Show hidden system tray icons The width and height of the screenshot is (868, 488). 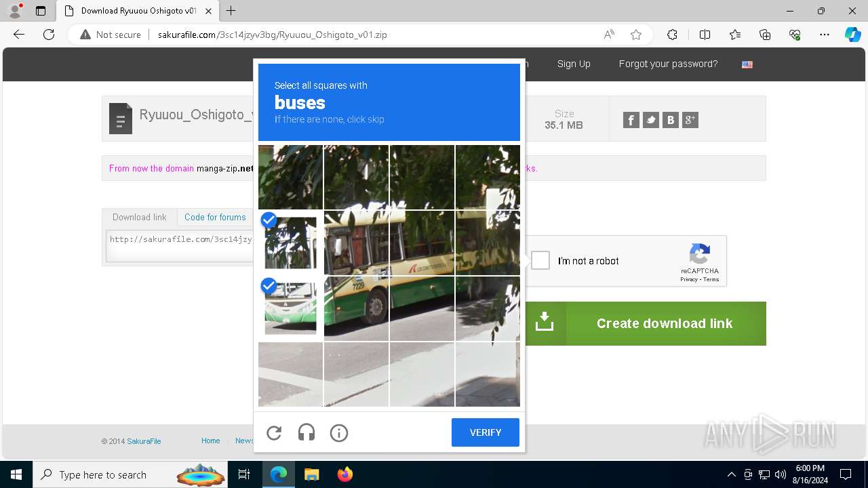click(x=731, y=474)
